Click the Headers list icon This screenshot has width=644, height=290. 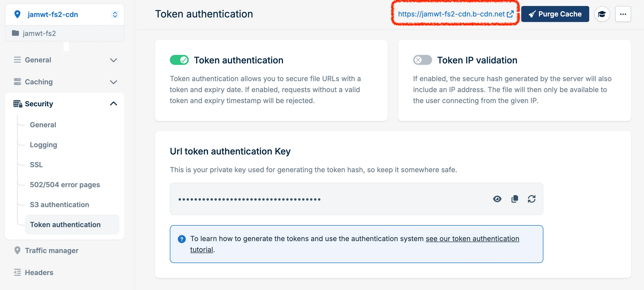17,272
